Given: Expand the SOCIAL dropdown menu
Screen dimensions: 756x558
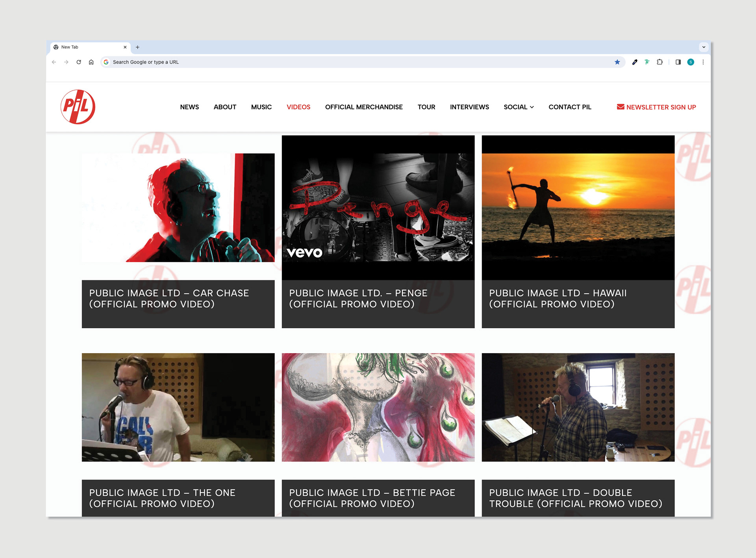Looking at the screenshot, I should click(519, 107).
